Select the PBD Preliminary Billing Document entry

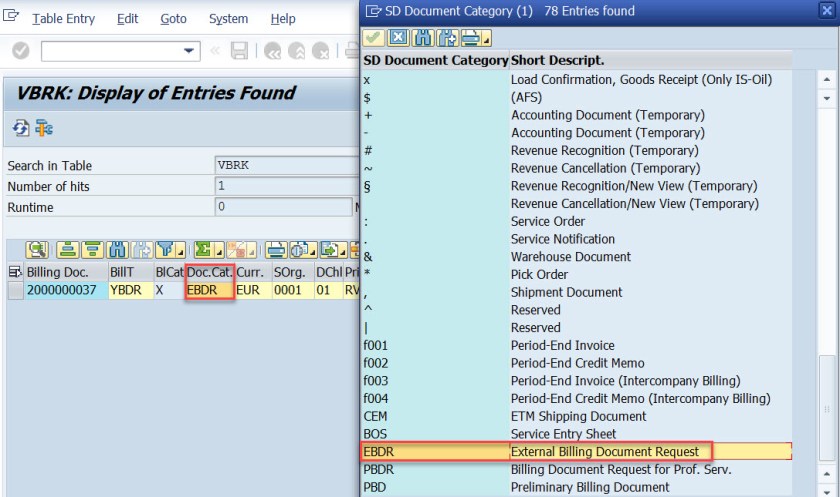click(x=576, y=487)
